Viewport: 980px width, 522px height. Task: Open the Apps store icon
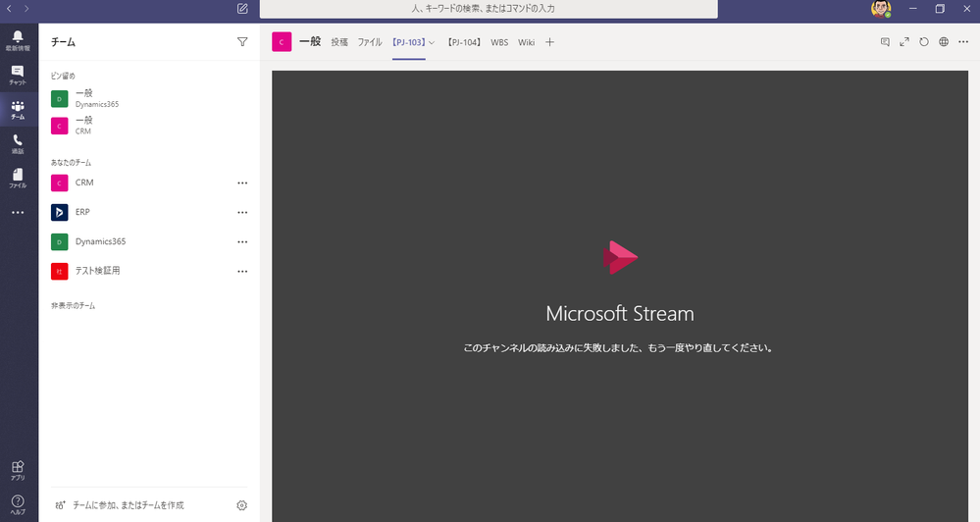[x=18, y=470]
